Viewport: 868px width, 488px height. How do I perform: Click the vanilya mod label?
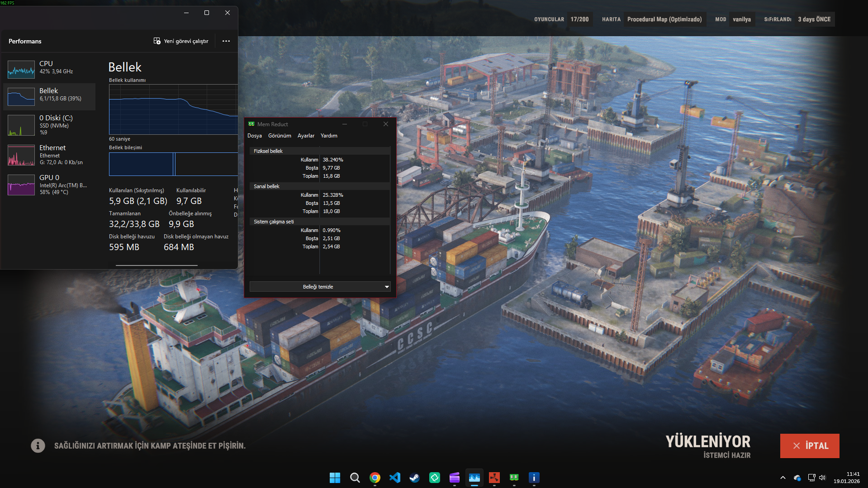pyautogui.click(x=742, y=19)
